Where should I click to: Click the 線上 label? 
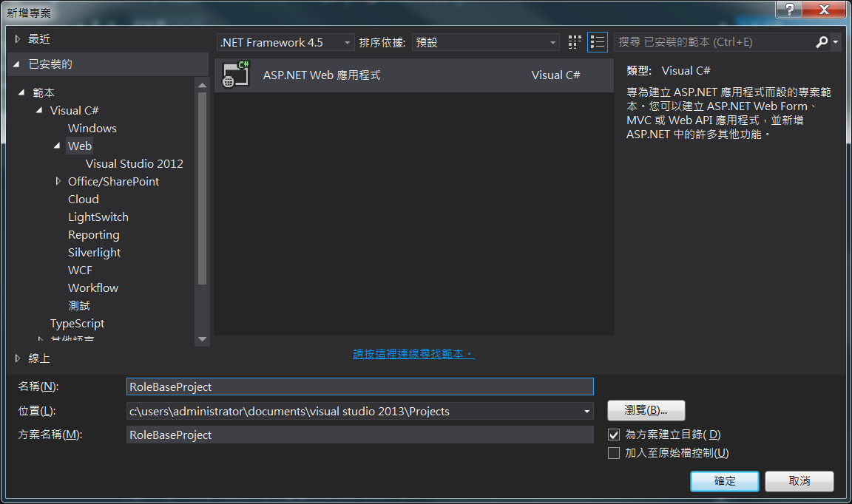tap(39, 358)
